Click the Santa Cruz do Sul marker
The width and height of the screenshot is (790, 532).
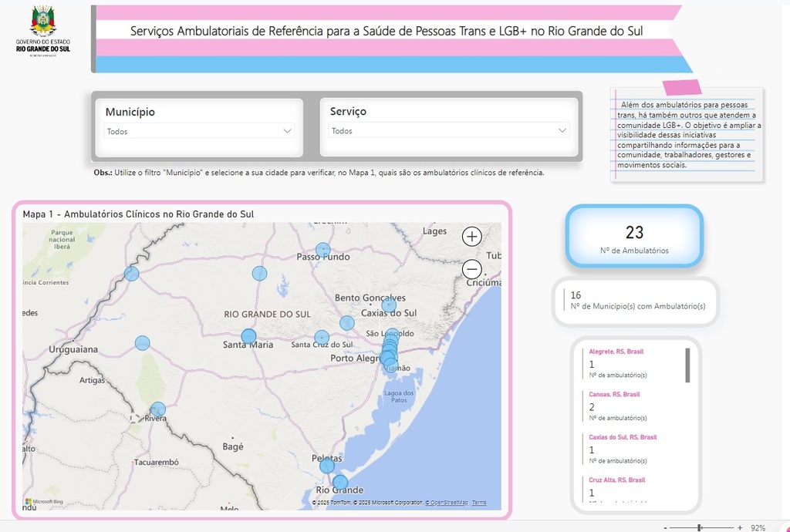coord(322,337)
